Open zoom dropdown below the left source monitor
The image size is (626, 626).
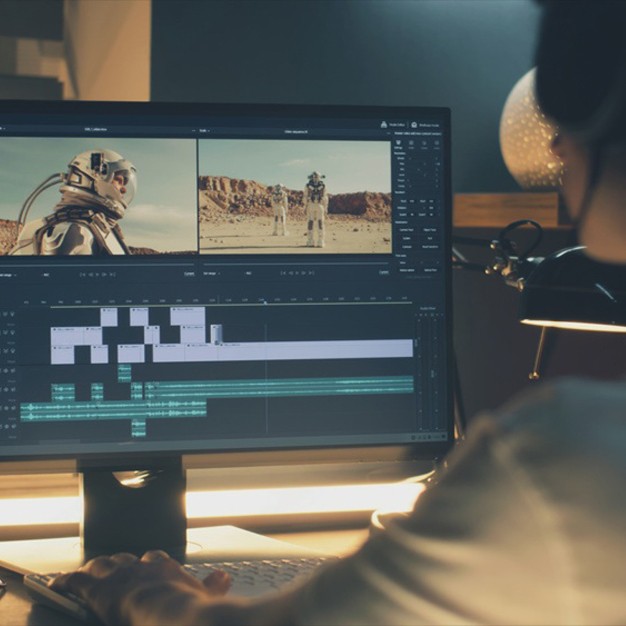[x=8, y=275]
